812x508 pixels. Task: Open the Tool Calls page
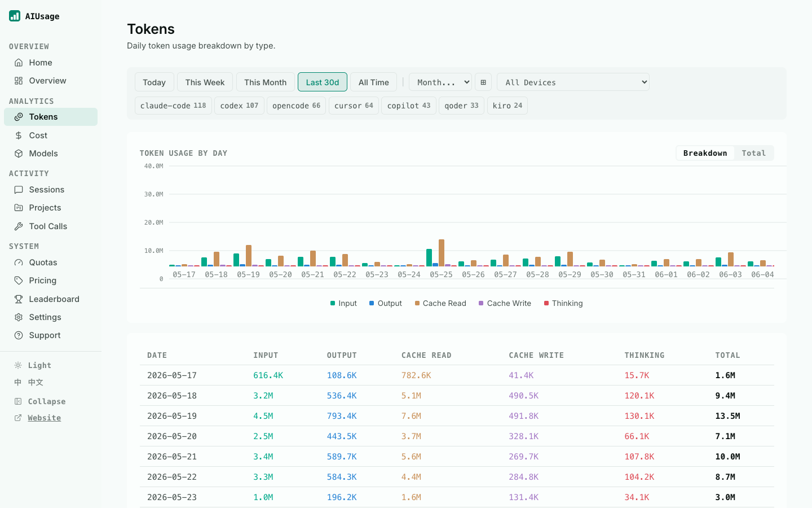(51, 226)
